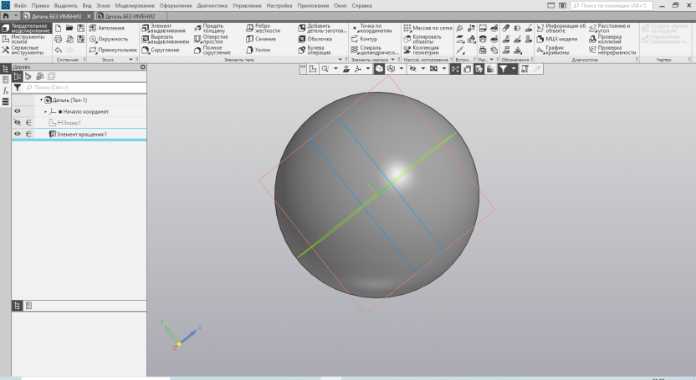
Task: Switch to Твердотельное моделирование toolset
Action: pos(26,28)
